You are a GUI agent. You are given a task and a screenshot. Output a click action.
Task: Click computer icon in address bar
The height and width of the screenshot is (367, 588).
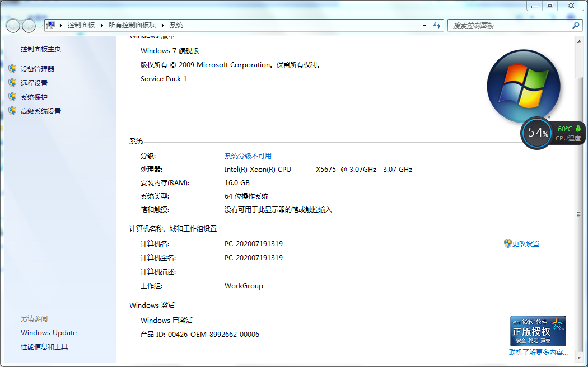click(50, 25)
